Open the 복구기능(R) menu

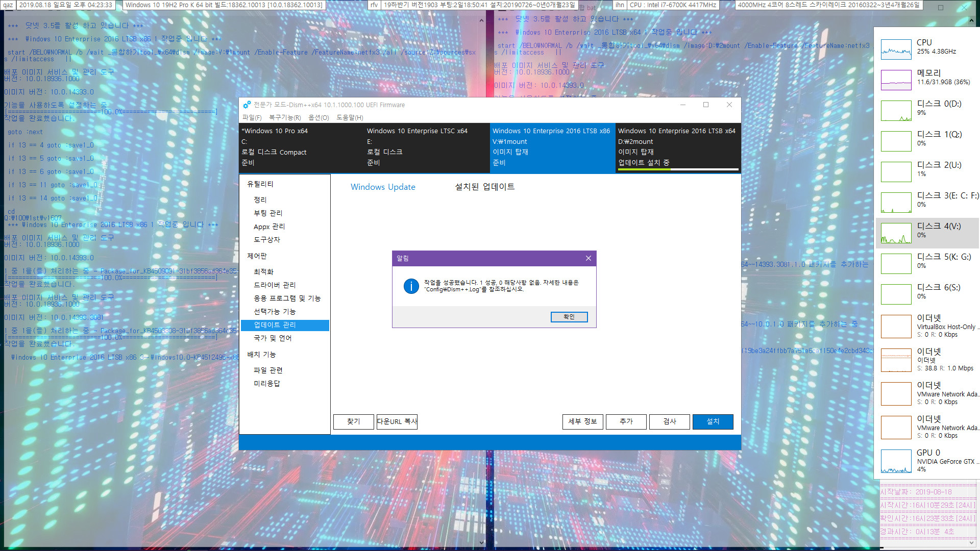(285, 117)
